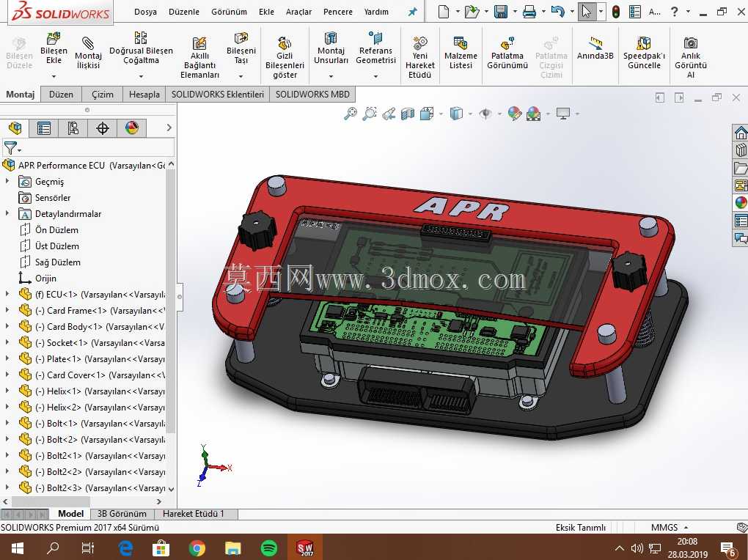Expand the Card Frame<1> component
The height and width of the screenshot is (560, 748).
(7, 310)
